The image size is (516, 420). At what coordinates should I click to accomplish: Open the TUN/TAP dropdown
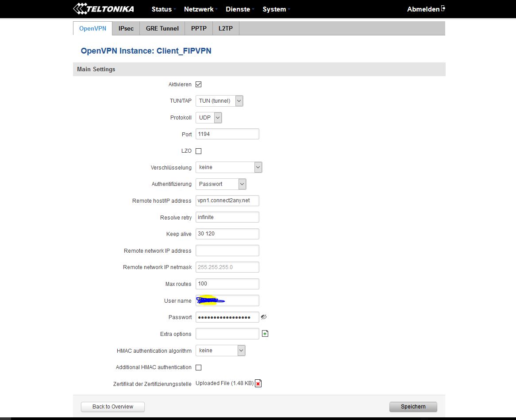tap(219, 101)
